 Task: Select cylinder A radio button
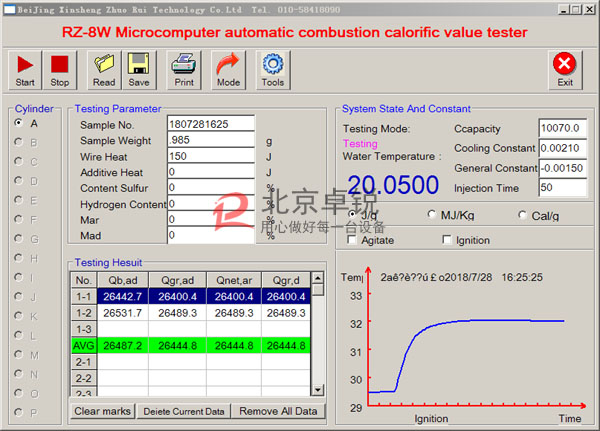(18, 123)
